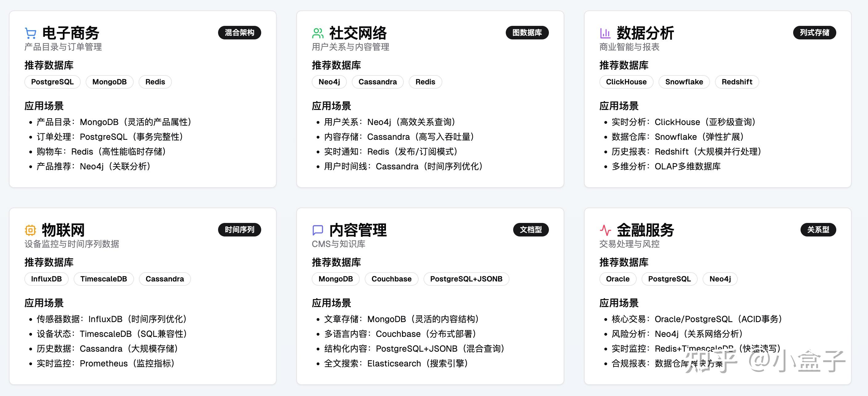Select the PostgreSQL+JSONB tag

click(x=466, y=279)
